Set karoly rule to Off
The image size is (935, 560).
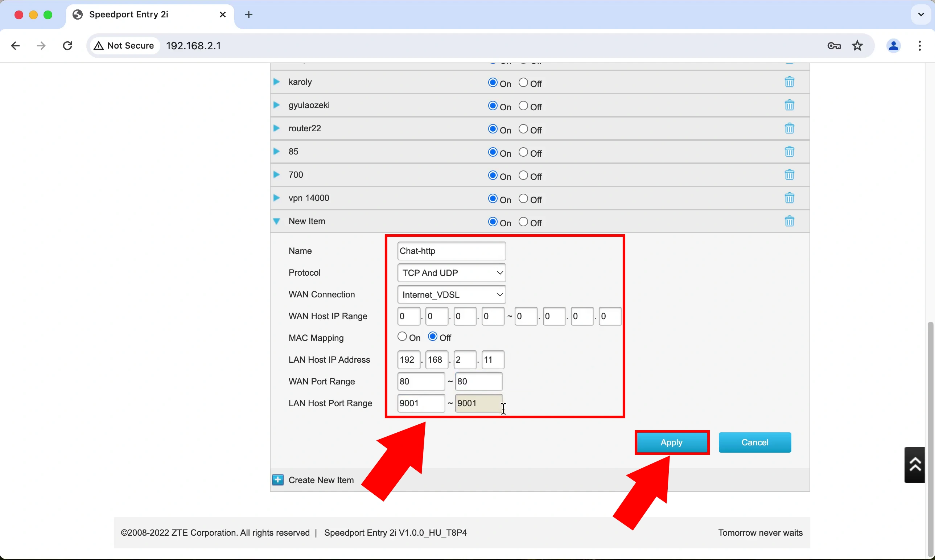point(523,83)
